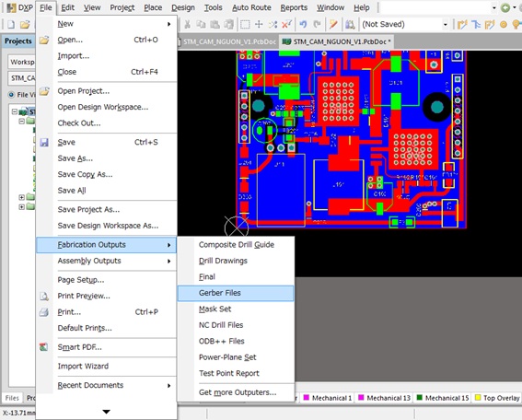
Task: Click the Cut scissors toolbar icon
Action: tap(188, 24)
